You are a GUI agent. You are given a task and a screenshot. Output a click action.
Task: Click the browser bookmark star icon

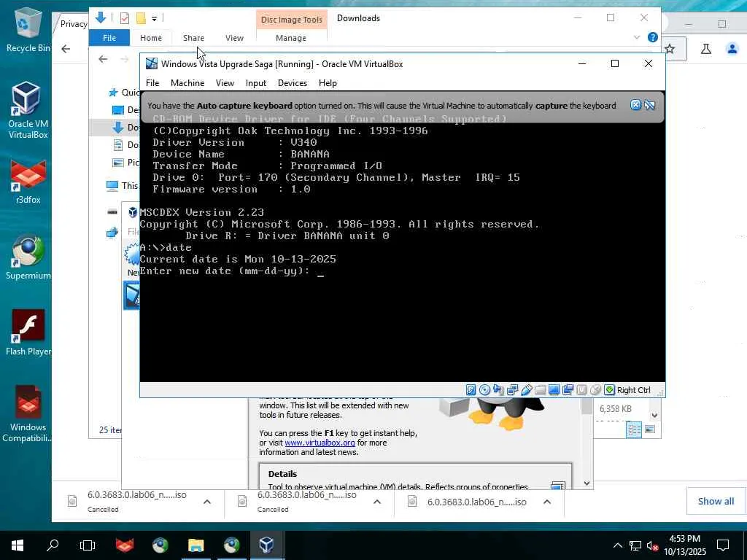coord(670,49)
